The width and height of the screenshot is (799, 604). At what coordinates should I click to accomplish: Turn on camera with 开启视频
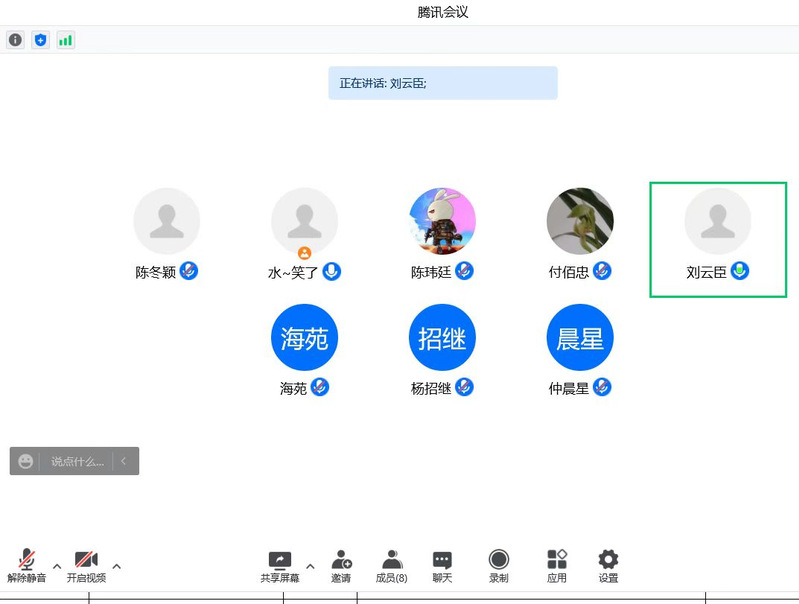(86, 566)
